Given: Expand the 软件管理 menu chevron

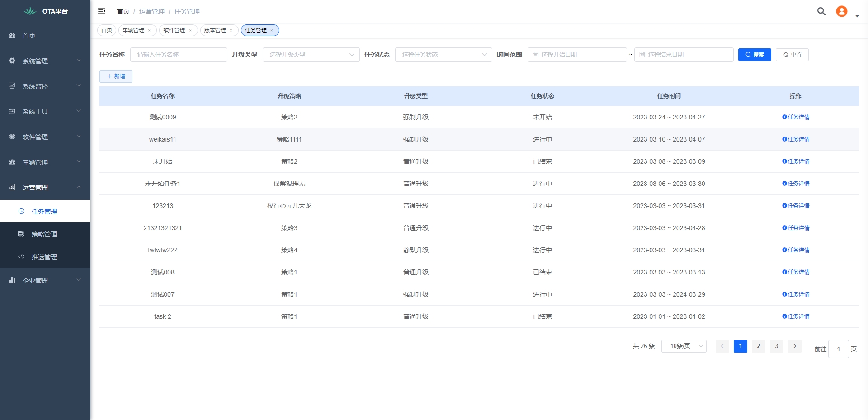Looking at the screenshot, I should (x=79, y=136).
